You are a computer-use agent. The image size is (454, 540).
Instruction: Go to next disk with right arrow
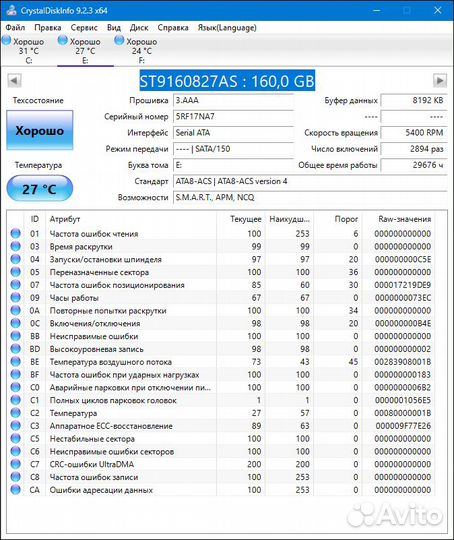tap(440, 81)
